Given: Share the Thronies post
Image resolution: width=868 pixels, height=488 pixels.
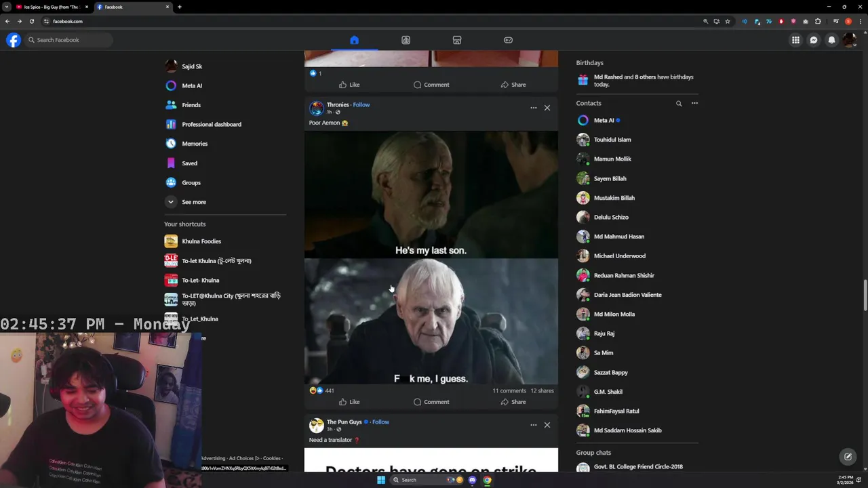Looking at the screenshot, I should tap(513, 402).
